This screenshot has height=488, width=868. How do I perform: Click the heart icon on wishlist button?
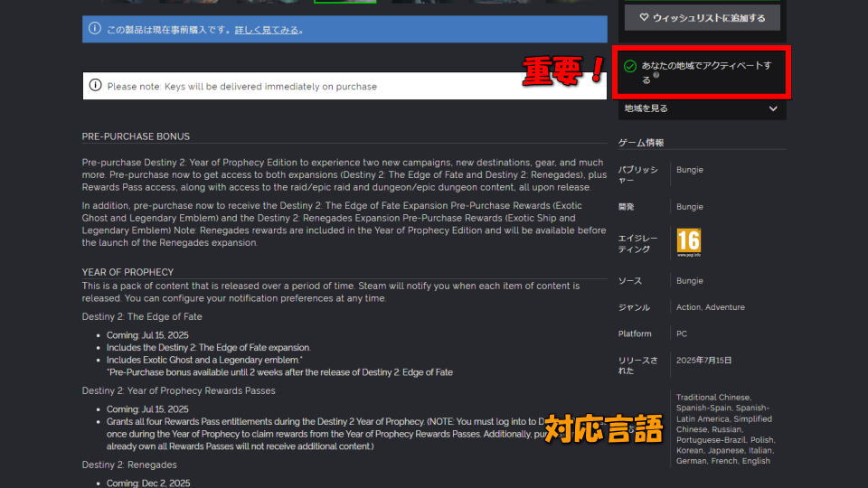pos(644,18)
